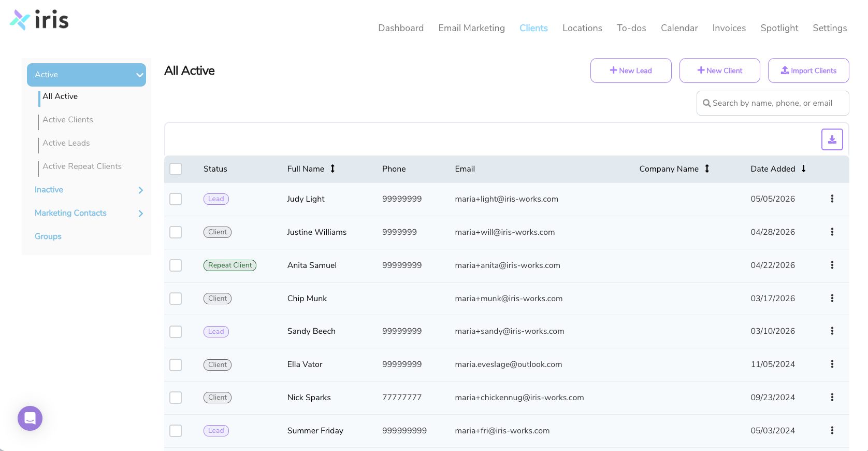This screenshot has width=868, height=451.
Task: Navigate to Locations
Action: pyautogui.click(x=582, y=28)
